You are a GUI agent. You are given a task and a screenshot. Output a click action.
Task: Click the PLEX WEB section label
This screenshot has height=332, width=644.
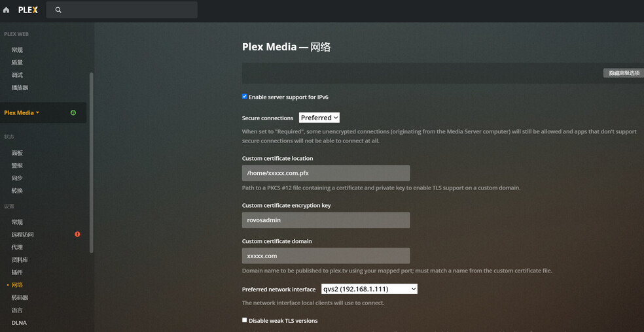point(16,34)
